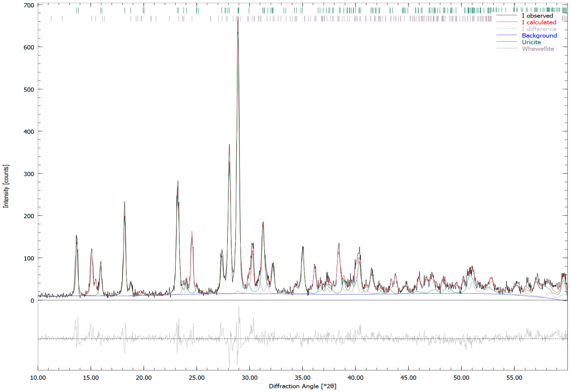Click the blue line swatch for Background

click(507, 35)
